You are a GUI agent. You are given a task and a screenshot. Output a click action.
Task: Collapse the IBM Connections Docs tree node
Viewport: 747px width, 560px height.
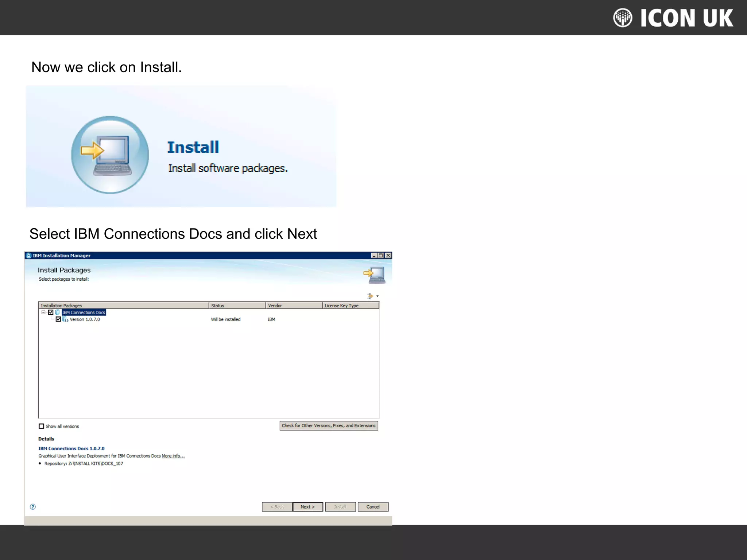tap(43, 312)
